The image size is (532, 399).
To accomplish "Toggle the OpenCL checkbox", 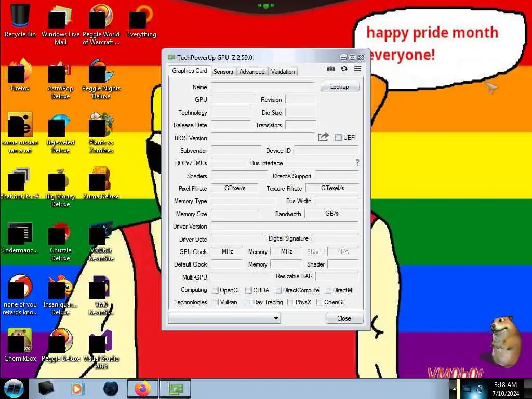I will (x=215, y=290).
